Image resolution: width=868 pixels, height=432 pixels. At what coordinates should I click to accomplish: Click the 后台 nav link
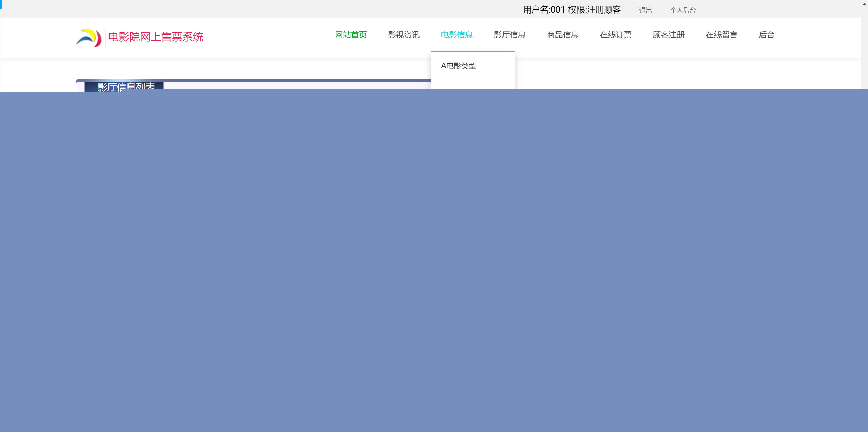point(766,35)
